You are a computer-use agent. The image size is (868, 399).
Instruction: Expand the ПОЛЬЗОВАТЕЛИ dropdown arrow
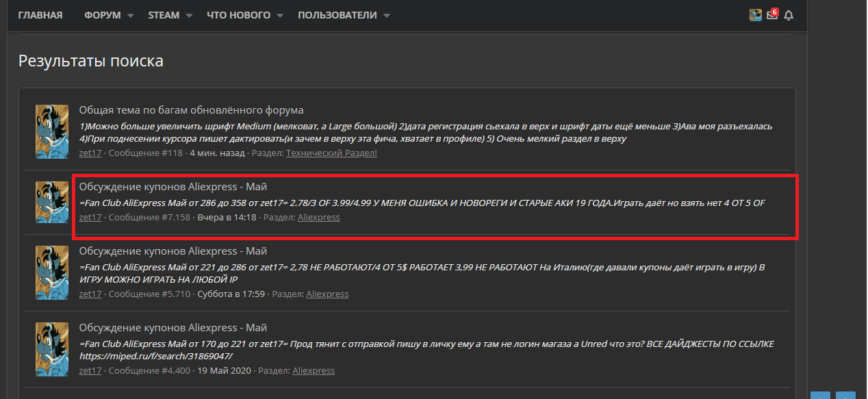click(x=387, y=16)
